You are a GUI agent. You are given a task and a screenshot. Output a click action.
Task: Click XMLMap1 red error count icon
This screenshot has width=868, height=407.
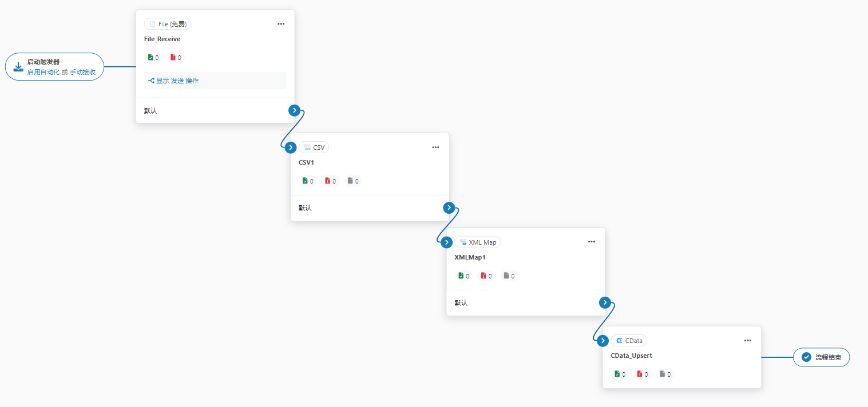pos(483,276)
